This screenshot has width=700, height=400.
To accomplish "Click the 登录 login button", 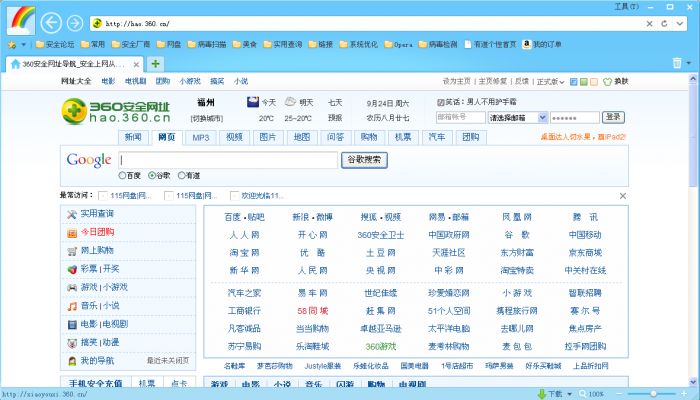I will click(613, 117).
